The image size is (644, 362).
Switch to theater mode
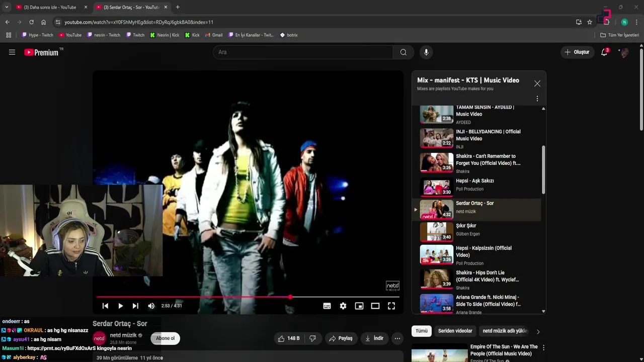[x=375, y=306]
